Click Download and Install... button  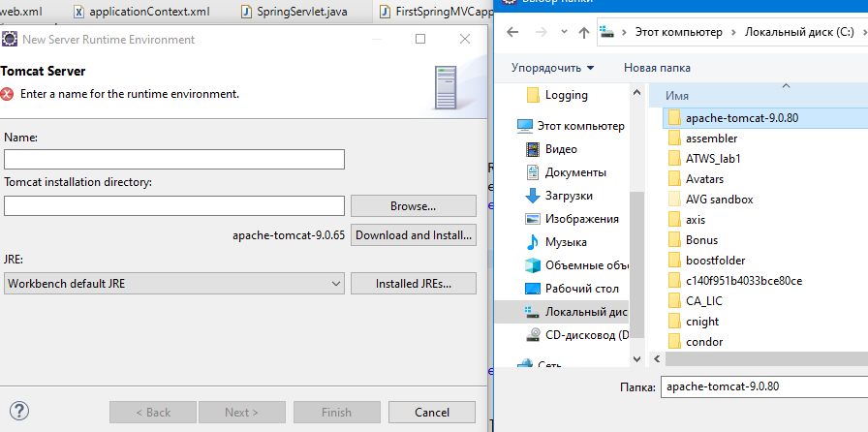pyautogui.click(x=413, y=234)
